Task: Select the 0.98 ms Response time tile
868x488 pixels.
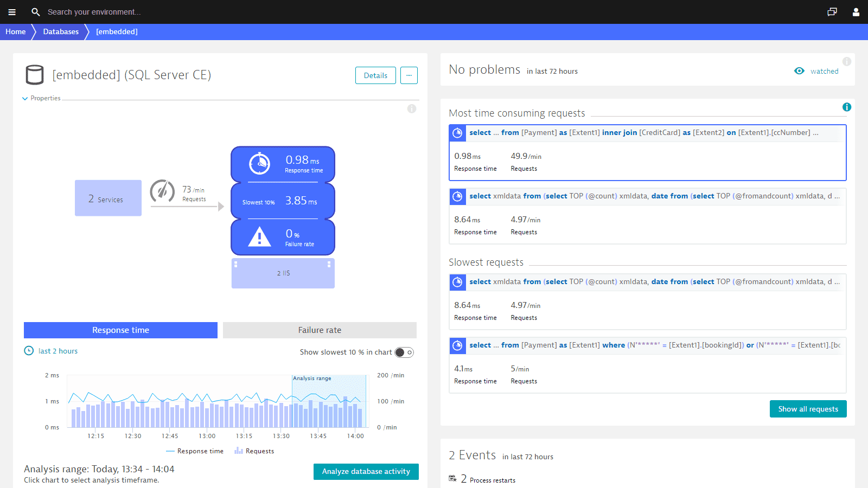Action: (x=283, y=164)
